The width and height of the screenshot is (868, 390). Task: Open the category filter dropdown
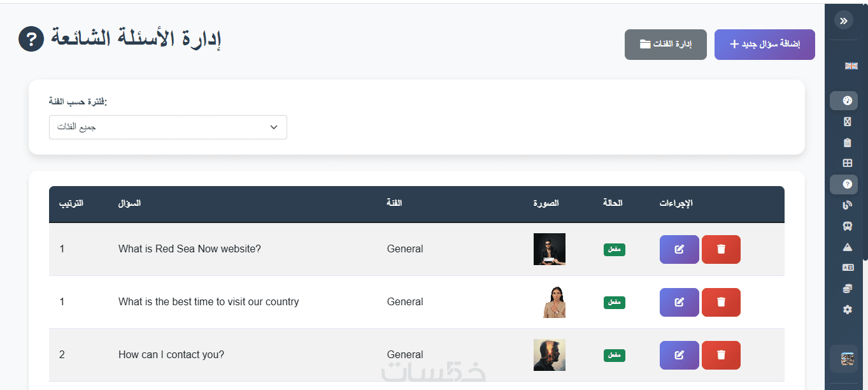[168, 127]
